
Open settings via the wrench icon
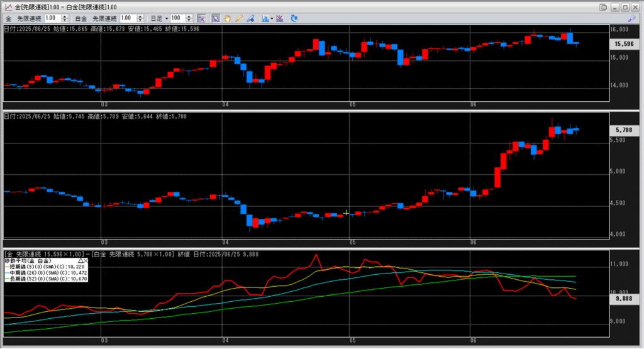631,18
